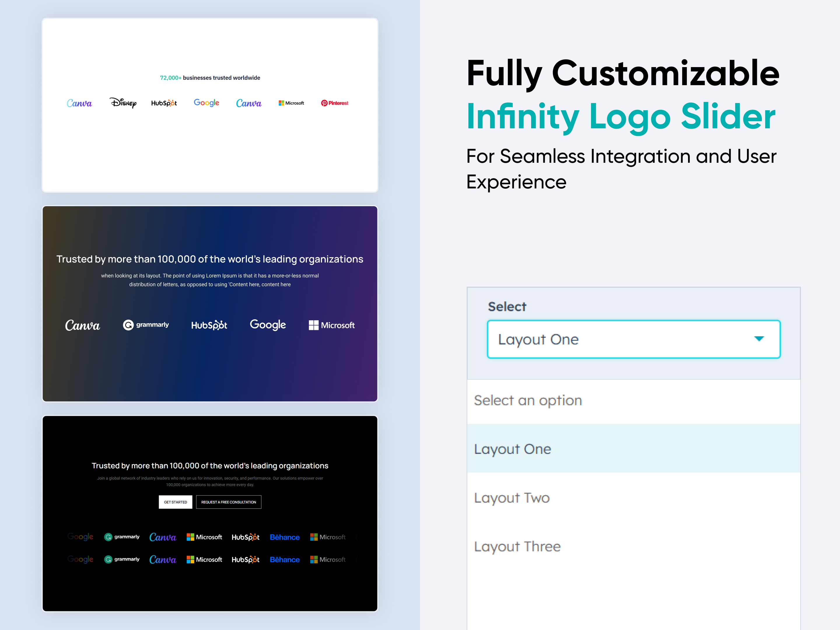
Task: Click lower-row Microsoft logo left of HubSpot
Action: click(204, 559)
